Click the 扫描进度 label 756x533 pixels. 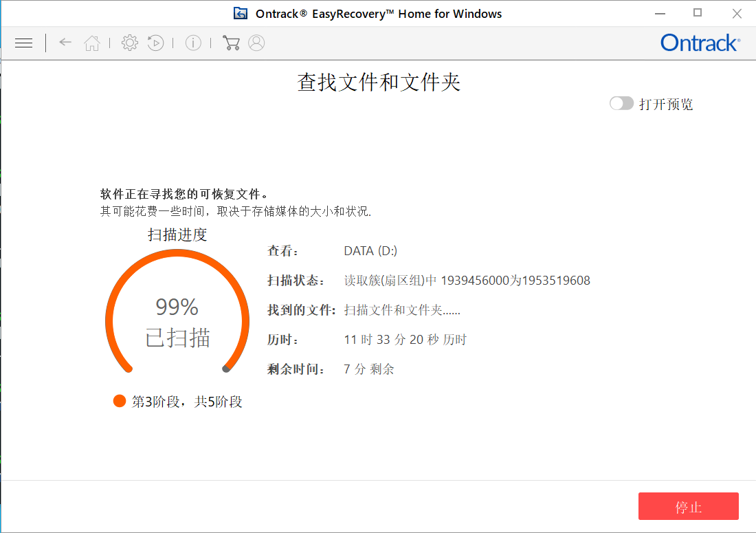[x=177, y=235]
